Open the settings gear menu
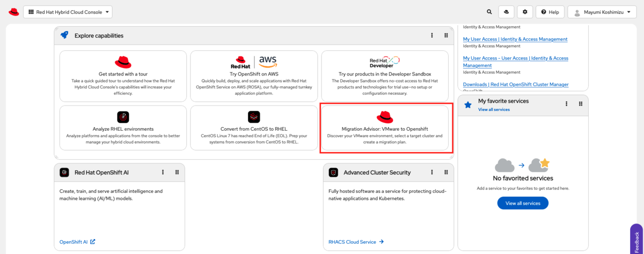This screenshot has width=644, height=254. point(525,12)
